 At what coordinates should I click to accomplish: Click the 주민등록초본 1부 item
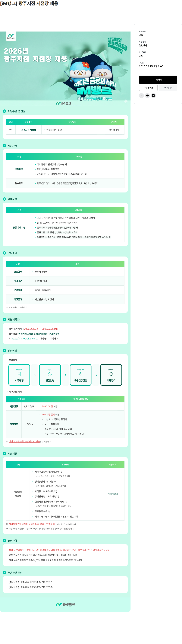point(42,512)
